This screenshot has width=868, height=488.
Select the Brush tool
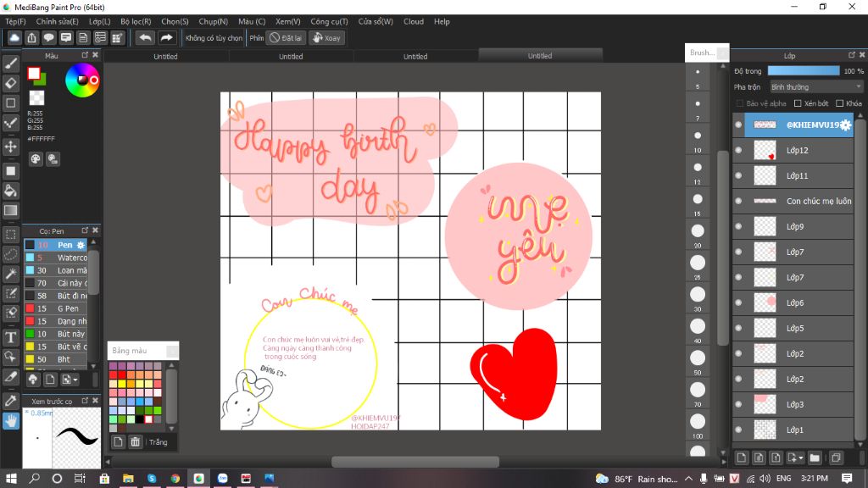click(10, 64)
